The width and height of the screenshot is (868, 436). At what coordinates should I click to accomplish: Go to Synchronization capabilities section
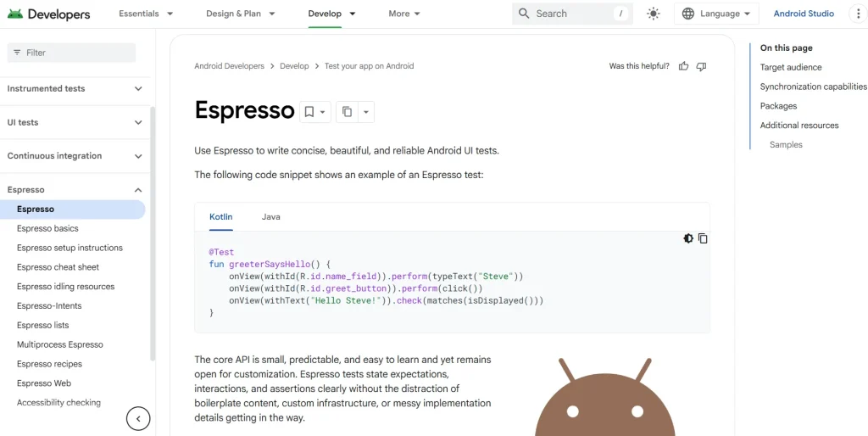(x=813, y=87)
